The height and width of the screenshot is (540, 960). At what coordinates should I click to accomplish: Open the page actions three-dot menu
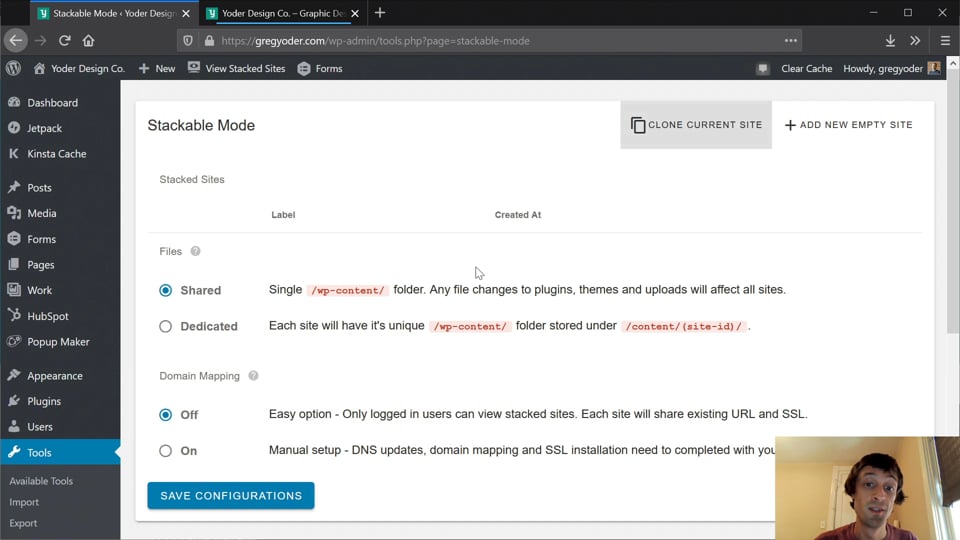tap(791, 40)
